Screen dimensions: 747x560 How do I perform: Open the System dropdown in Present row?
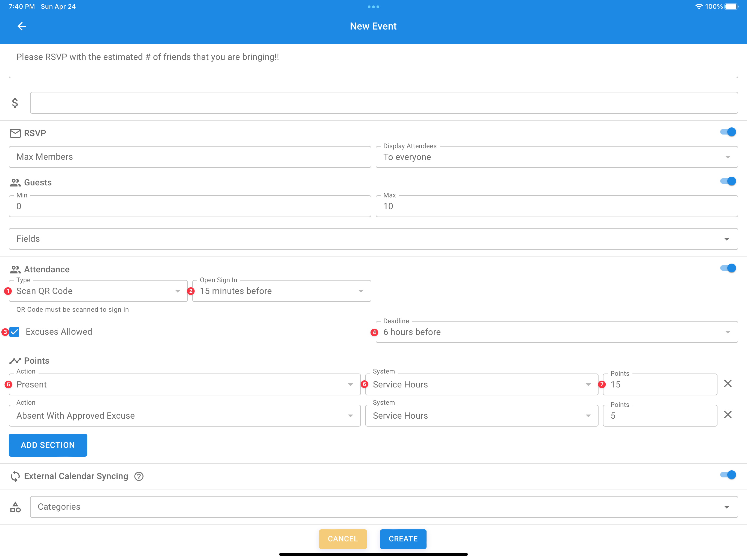482,384
